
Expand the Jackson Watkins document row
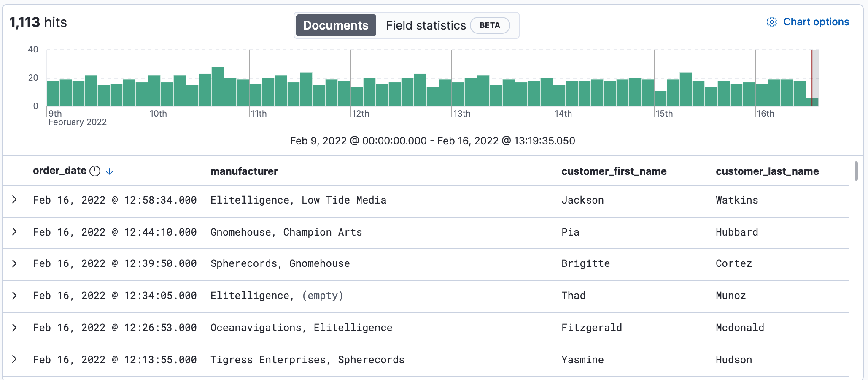(x=15, y=200)
